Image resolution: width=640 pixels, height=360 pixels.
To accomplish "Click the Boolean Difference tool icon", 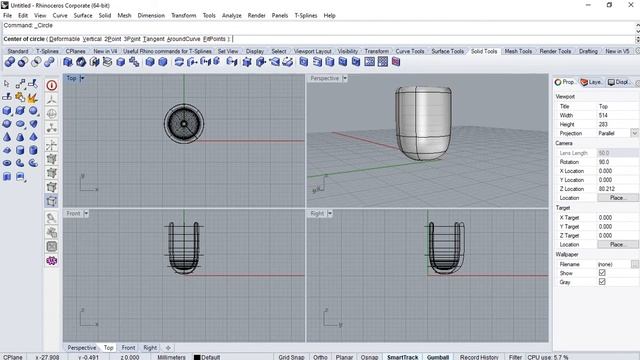I will (x=23, y=62).
